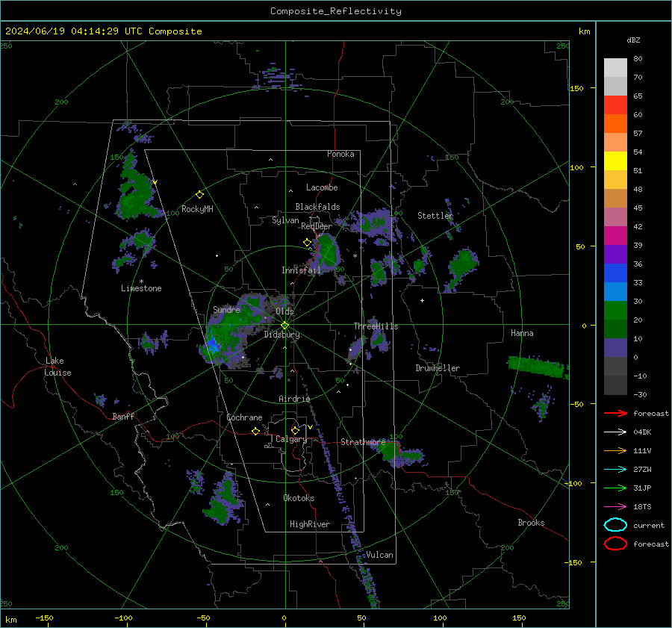Select the purple 39-36 dBZ swatch
The height and width of the screenshot is (628, 672).
tap(615, 254)
